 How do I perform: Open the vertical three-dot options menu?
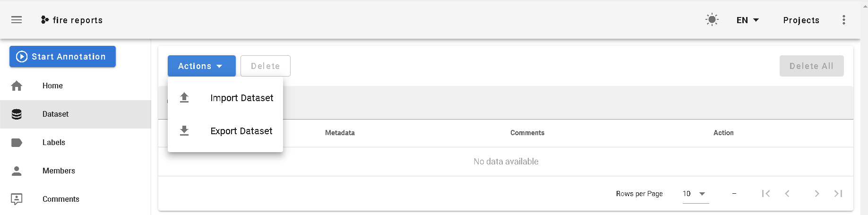click(x=843, y=20)
